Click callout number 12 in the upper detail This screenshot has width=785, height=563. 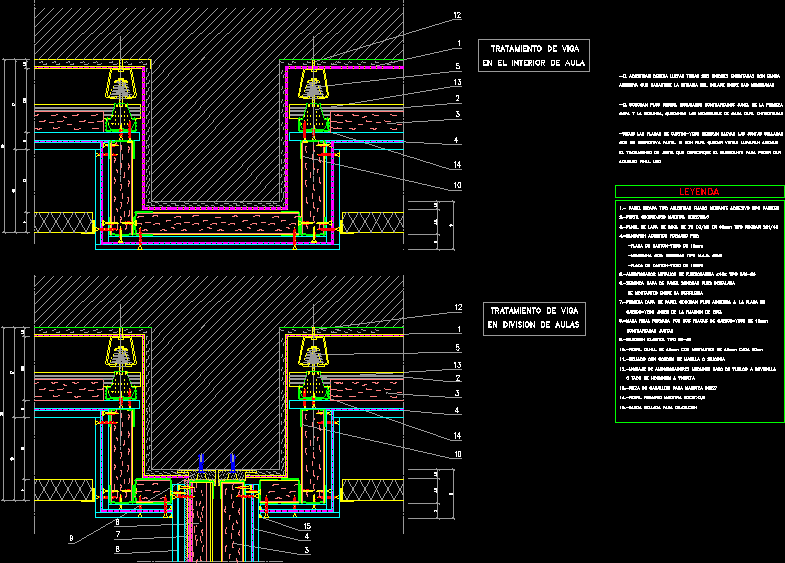pyautogui.click(x=457, y=15)
